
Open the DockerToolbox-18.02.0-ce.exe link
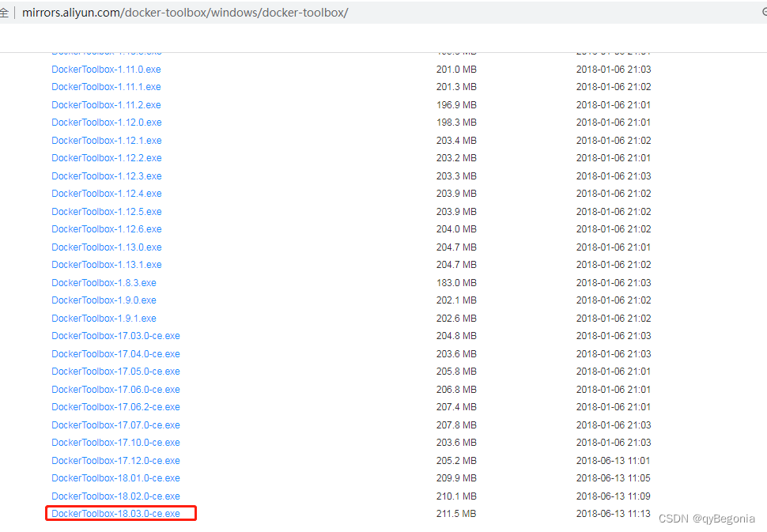pos(115,496)
